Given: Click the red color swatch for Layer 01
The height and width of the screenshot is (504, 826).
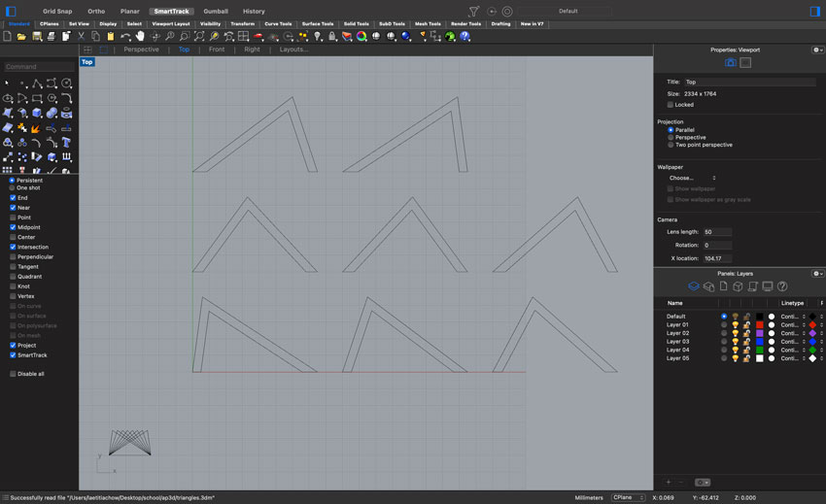Looking at the screenshot, I should (760, 324).
